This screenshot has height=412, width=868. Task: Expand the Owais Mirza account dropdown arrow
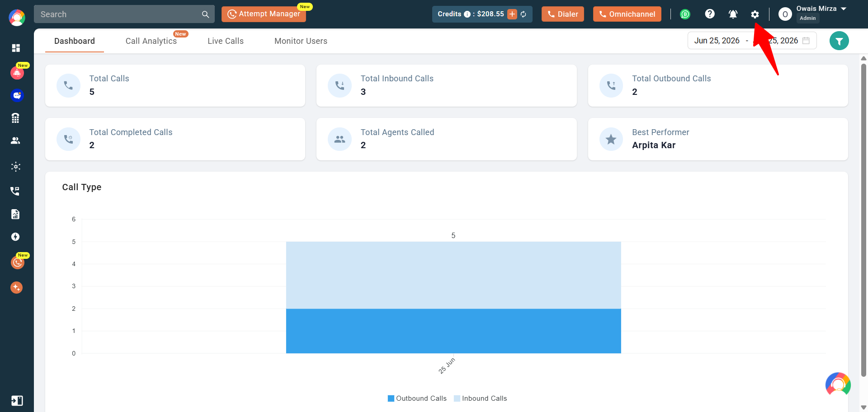pos(844,9)
